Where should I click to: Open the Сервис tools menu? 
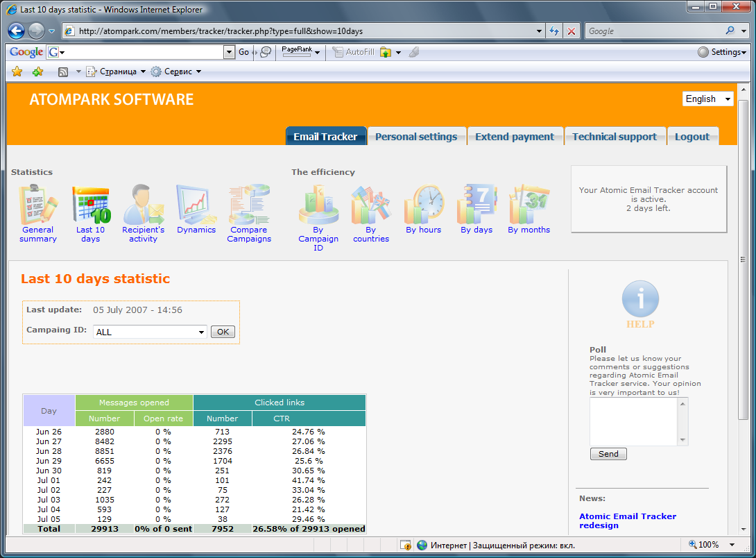click(176, 72)
